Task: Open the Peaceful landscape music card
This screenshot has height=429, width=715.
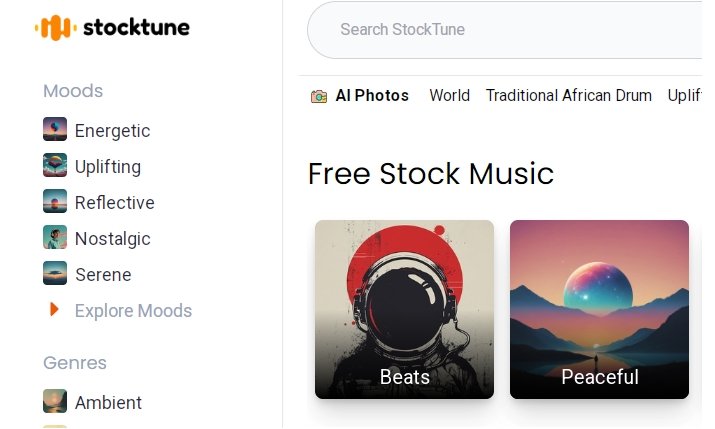Action: coord(599,309)
